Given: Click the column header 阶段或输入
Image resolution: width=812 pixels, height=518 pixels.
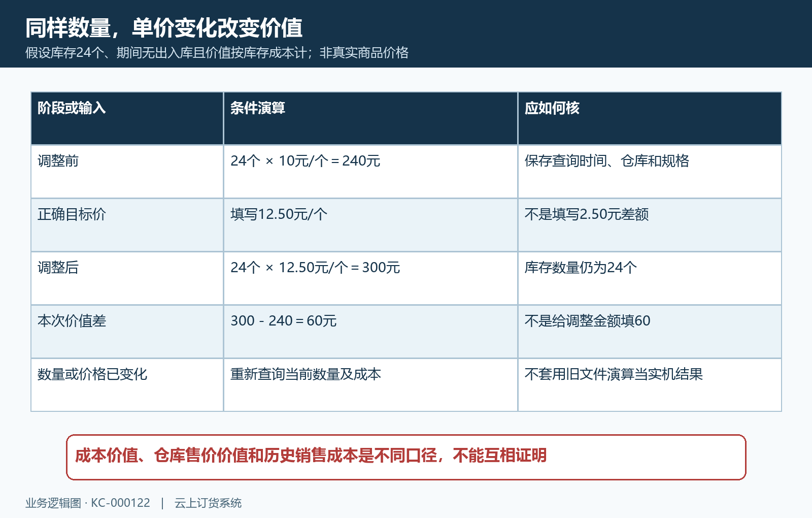Looking at the screenshot, I should coord(127,118).
